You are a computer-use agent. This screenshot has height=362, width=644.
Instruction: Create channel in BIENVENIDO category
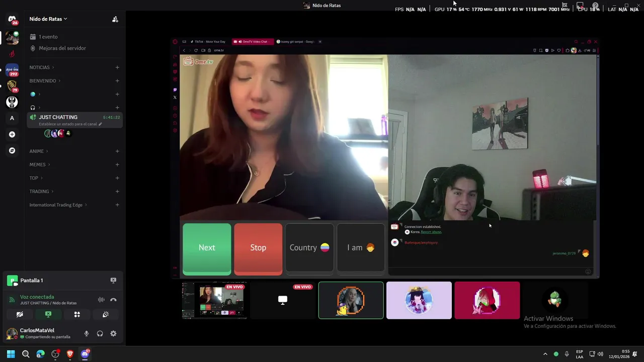pyautogui.click(x=117, y=81)
